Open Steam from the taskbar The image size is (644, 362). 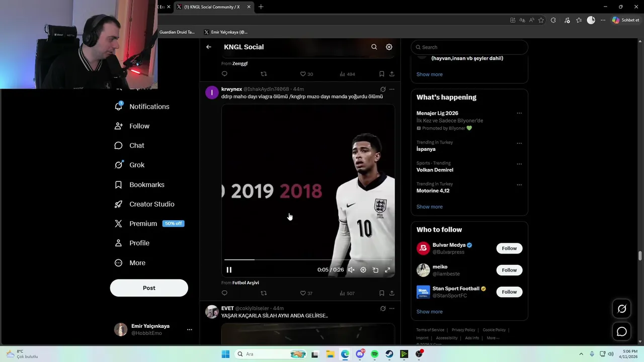[389, 354]
